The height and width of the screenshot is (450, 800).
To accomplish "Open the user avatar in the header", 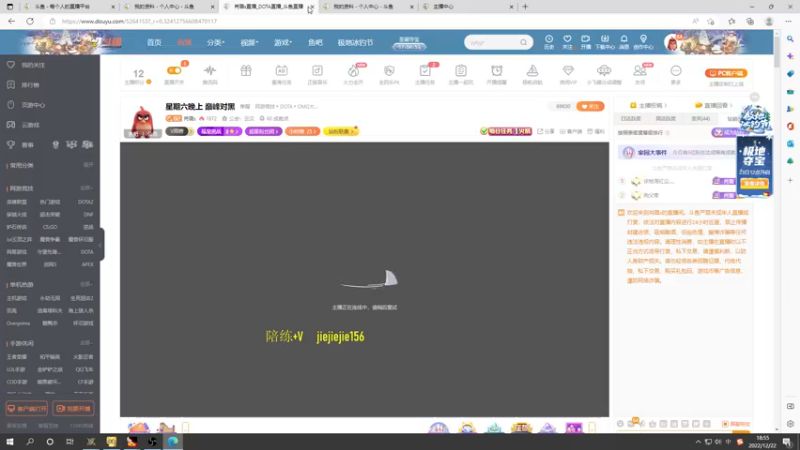I will [672, 43].
